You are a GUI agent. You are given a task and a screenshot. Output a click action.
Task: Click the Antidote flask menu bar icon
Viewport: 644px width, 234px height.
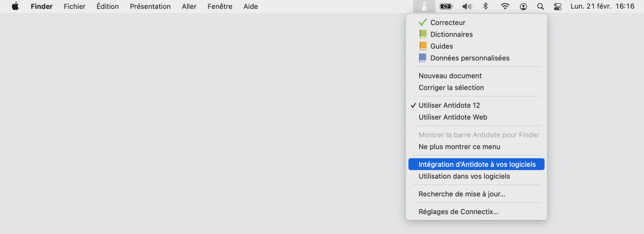point(423,6)
